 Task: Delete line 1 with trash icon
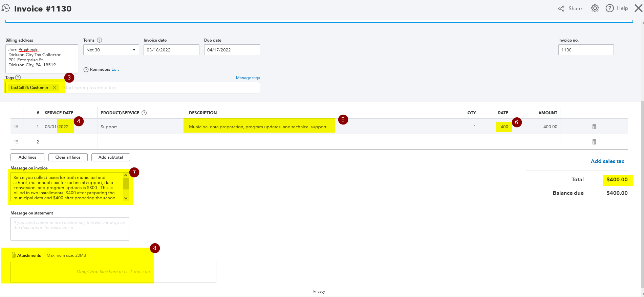[x=594, y=127]
